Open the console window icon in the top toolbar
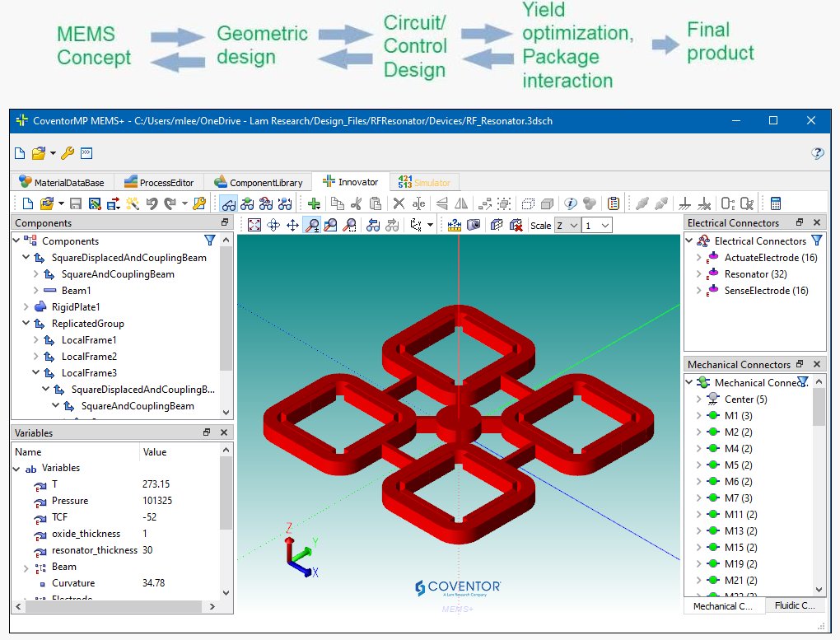 [86, 153]
